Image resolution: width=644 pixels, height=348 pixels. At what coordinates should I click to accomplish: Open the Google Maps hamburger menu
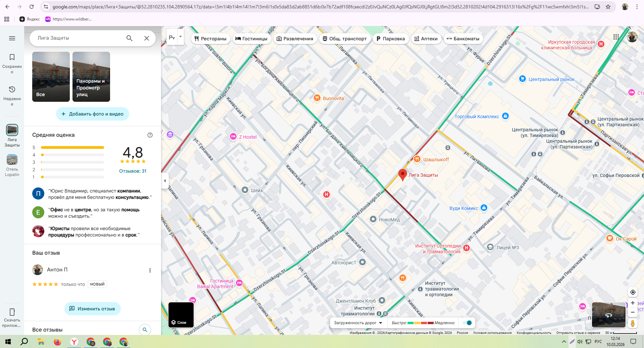[12, 38]
